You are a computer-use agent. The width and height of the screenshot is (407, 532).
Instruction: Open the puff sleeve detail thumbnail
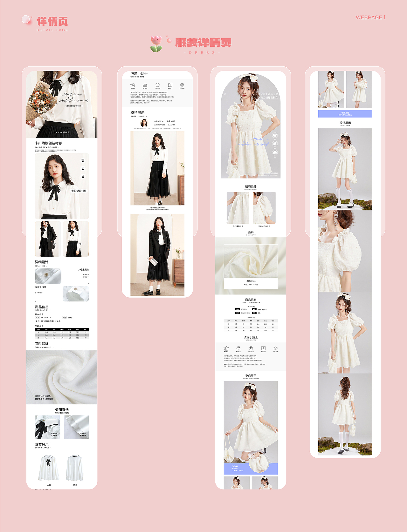click(x=264, y=208)
